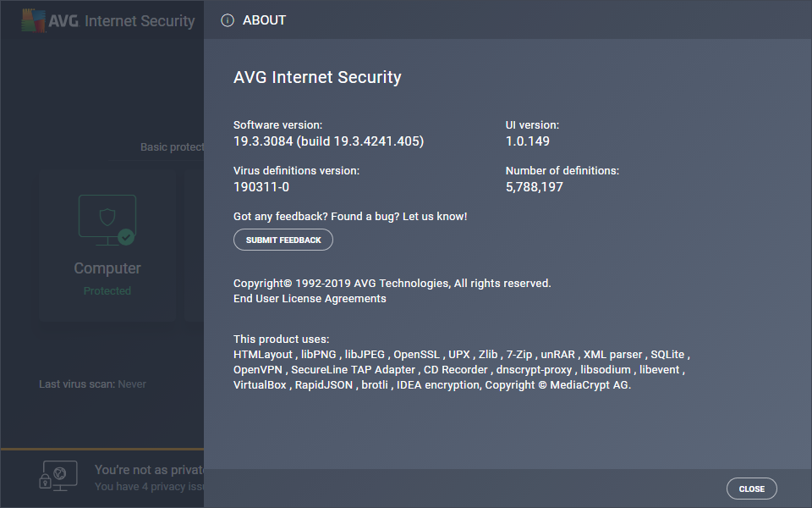Click the 'You have 4 privacy issues' line
The width and height of the screenshot is (812, 508).
tap(149, 487)
